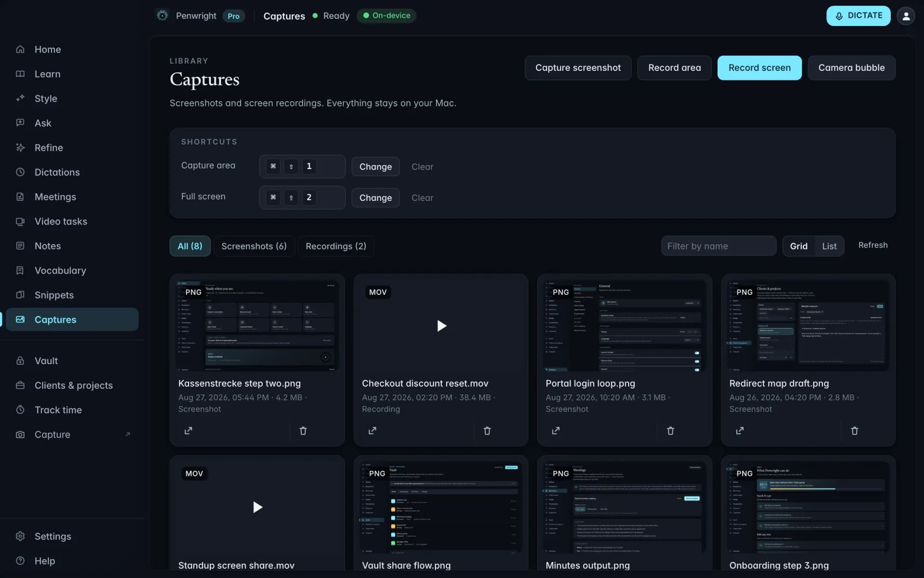
Task: Delete Portal login loop.png using trash icon
Action: (670, 431)
